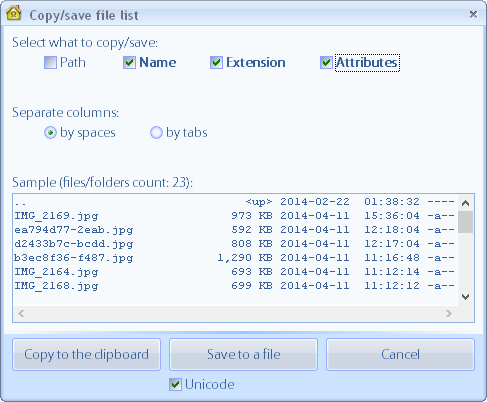487x402 pixels.
Task: Click the '..' <up> entry row
Action: click(x=235, y=202)
